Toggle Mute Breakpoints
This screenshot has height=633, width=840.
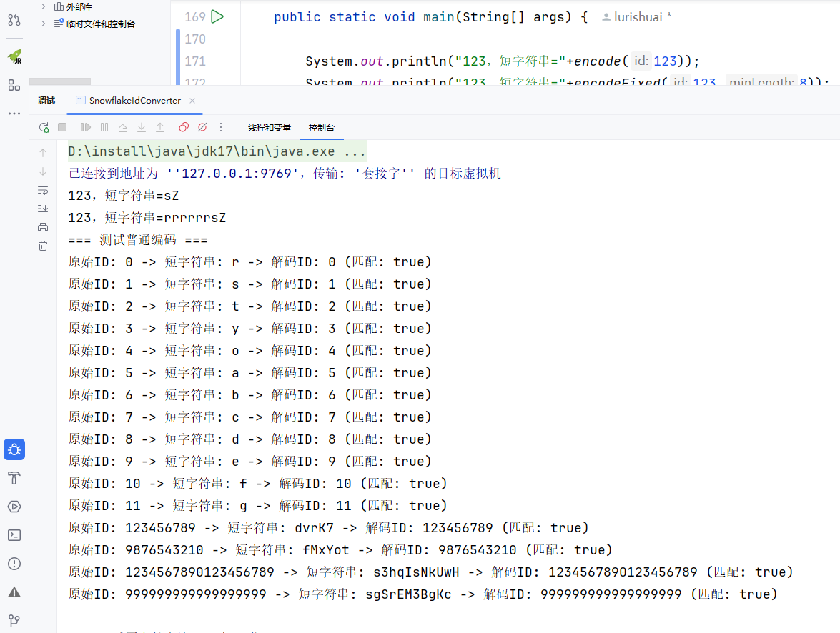(202, 127)
